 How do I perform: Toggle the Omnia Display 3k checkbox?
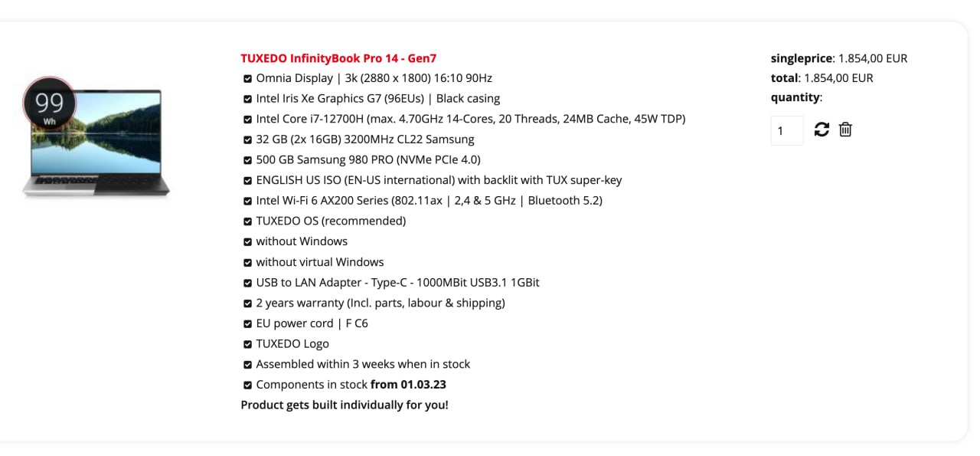click(247, 78)
